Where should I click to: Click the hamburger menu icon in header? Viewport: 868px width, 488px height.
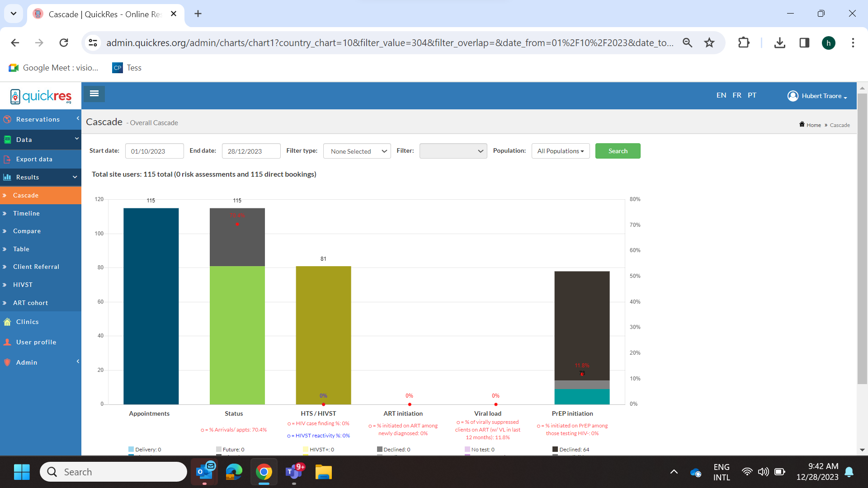(x=94, y=94)
